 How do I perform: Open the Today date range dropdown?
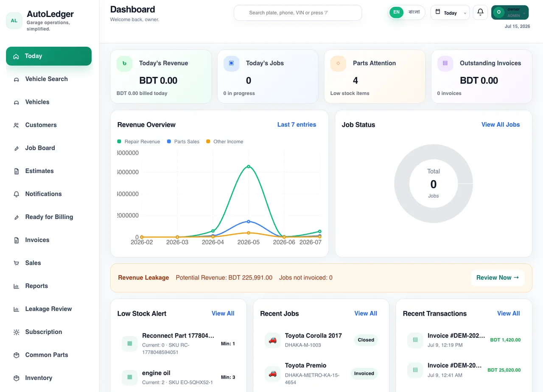pos(450,13)
